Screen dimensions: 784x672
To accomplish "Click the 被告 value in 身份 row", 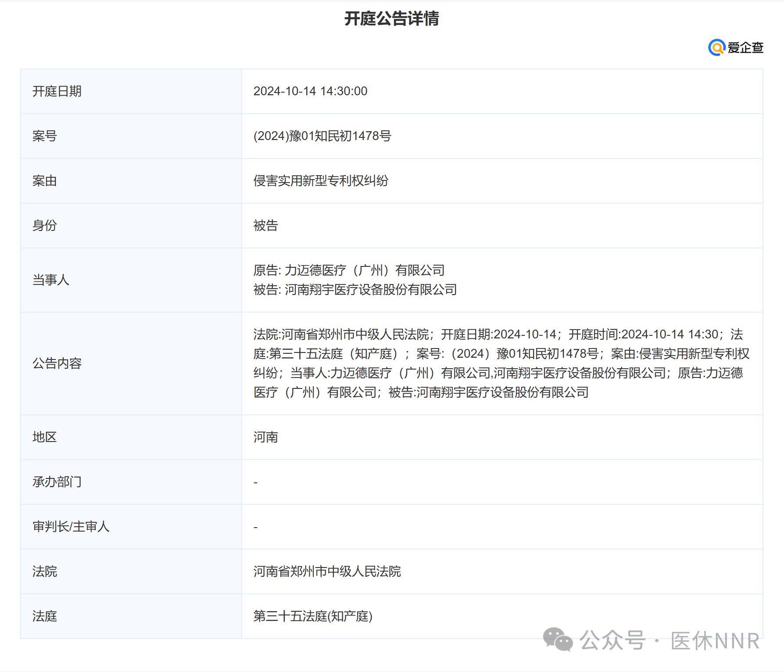I will [266, 226].
